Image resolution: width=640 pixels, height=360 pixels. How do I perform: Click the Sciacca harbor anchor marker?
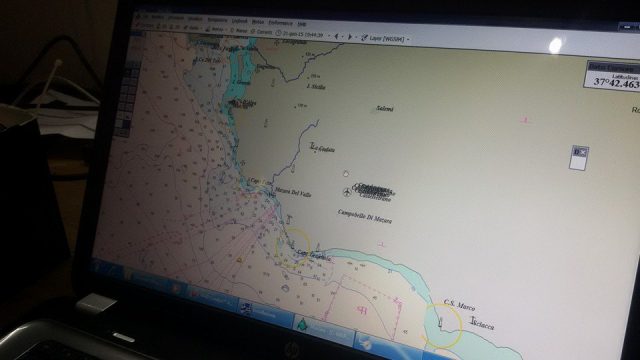(473, 320)
